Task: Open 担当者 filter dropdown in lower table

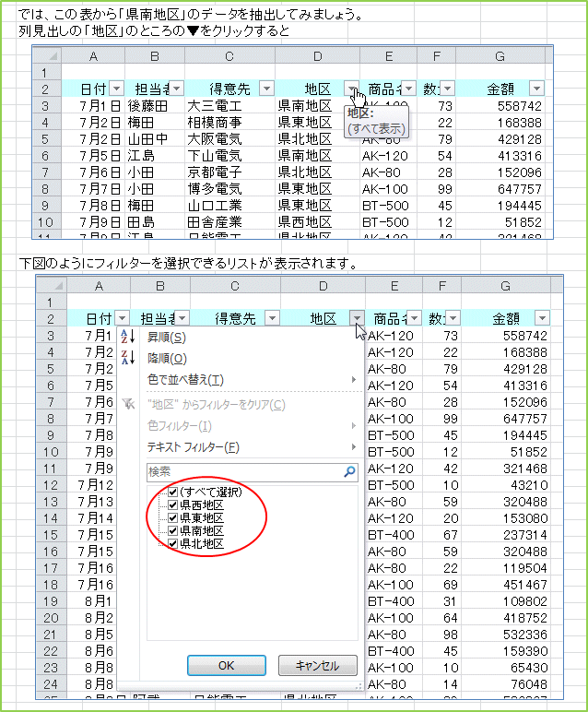Action: tap(182, 318)
